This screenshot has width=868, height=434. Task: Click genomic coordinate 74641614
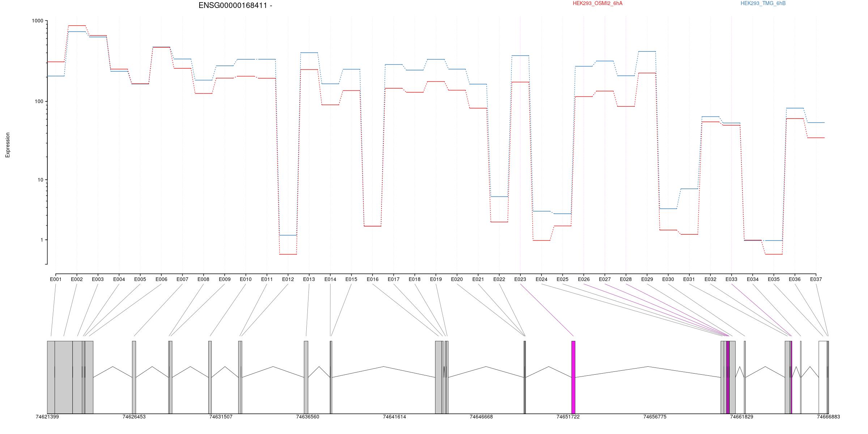(395, 417)
